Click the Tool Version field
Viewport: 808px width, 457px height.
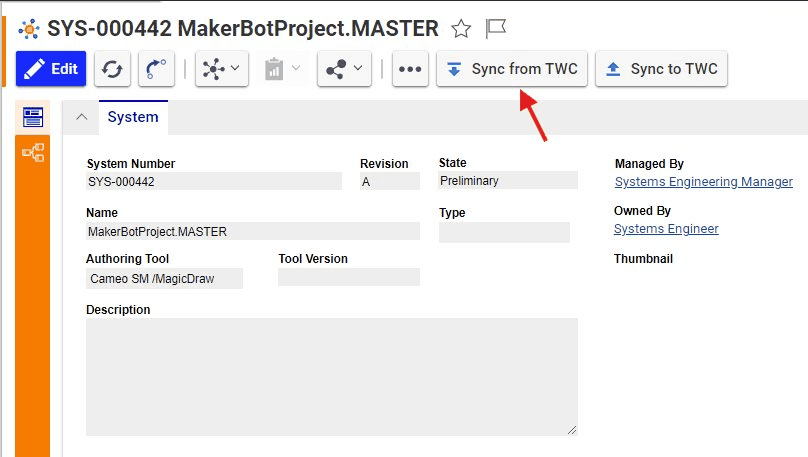pyautogui.click(x=349, y=277)
